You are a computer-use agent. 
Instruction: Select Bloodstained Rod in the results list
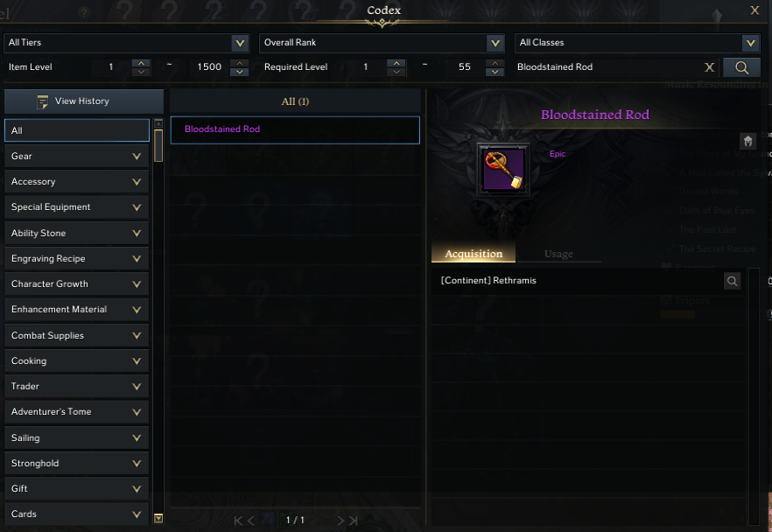click(295, 129)
